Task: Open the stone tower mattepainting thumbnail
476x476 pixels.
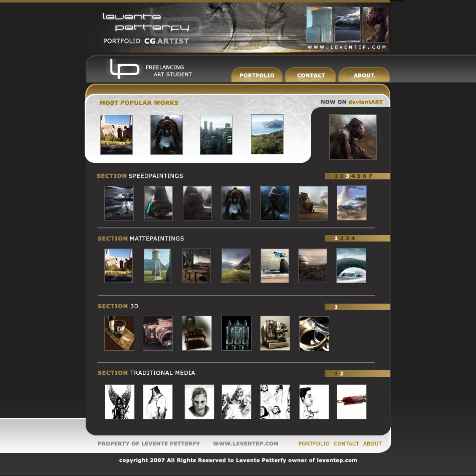Action: [157, 266]
